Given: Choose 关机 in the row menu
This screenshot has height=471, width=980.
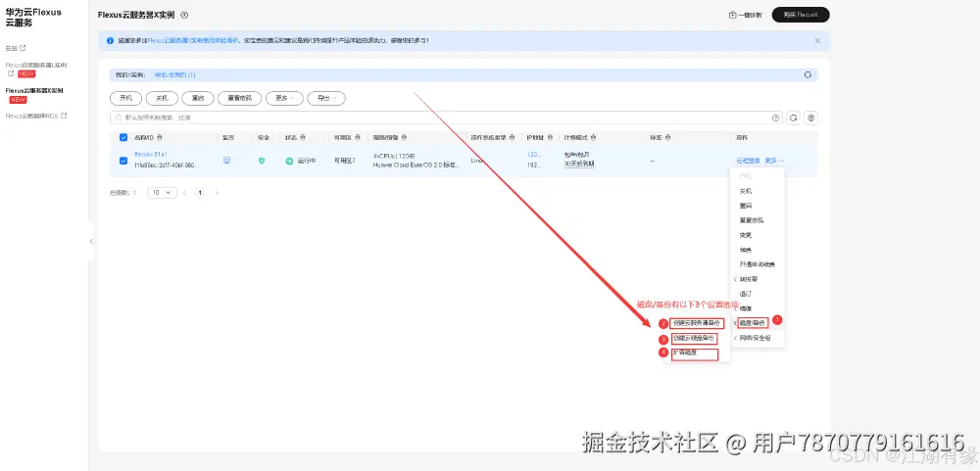Looking at the screenshot, I should pos(746,191).
